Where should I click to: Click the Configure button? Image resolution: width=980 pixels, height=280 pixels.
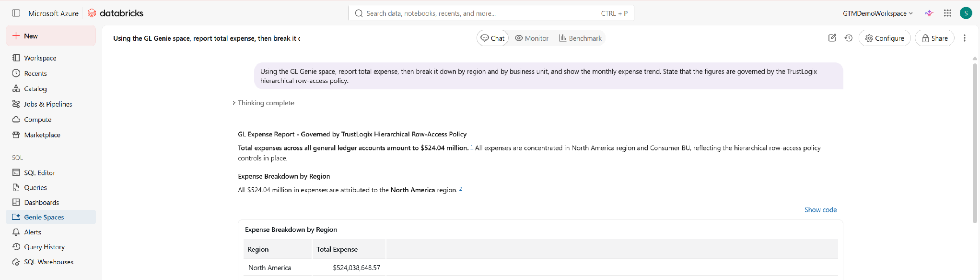pyautogui.click(x=885, y=38)
